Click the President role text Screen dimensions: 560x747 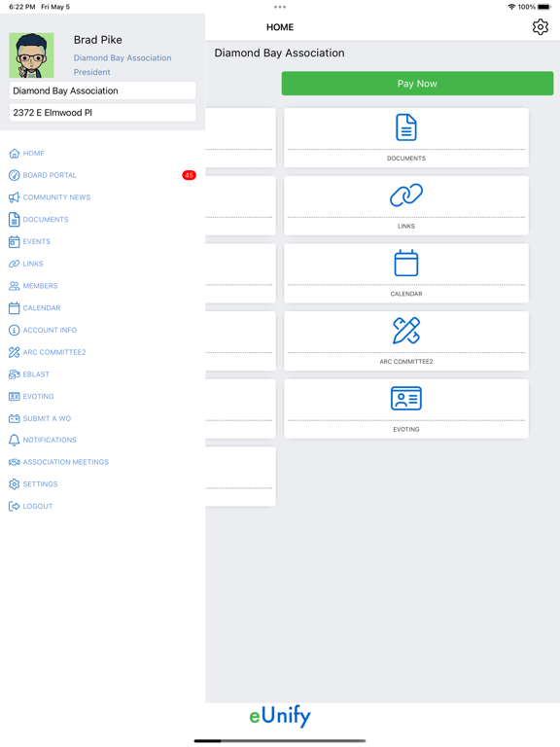tap(92, 72)
